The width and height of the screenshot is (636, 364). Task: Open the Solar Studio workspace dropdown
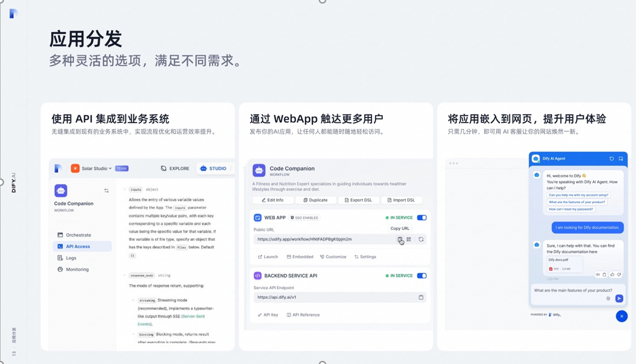pyautogui.click(x=96, y=168)
